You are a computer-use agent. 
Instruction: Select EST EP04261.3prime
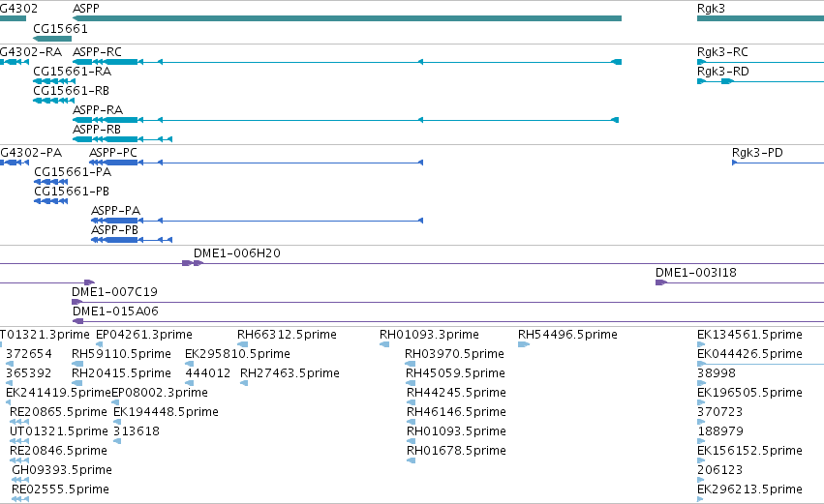[144, 335]
